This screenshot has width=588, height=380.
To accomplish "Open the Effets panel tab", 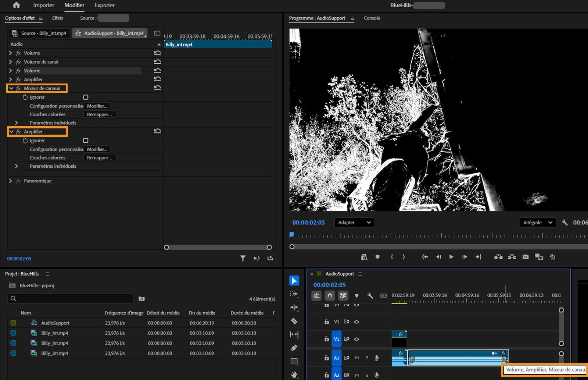I will tap(58, 18).
